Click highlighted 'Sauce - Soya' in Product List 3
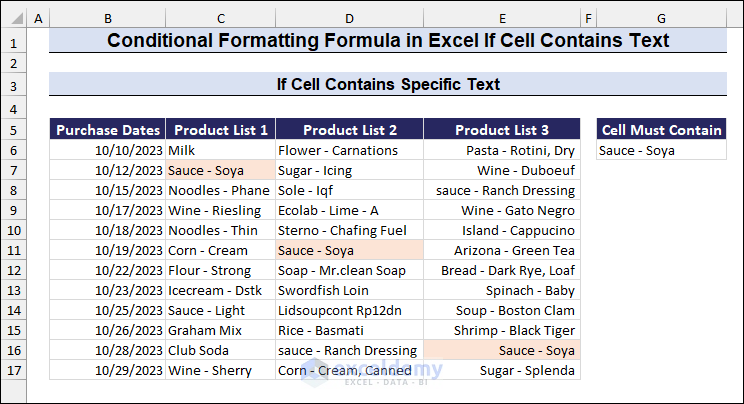Screen dimensions: 744x404 pos(501,350)
